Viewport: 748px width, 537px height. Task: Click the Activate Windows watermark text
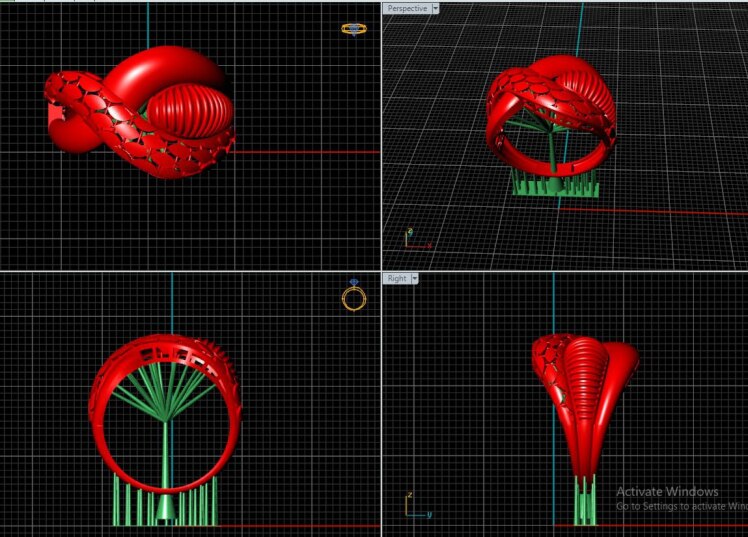tap(667, 492)
